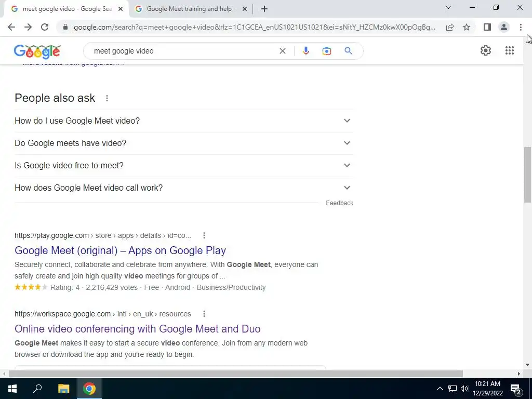
Task: Go to Google homepage via logo
Action: (x=37, y=51)
